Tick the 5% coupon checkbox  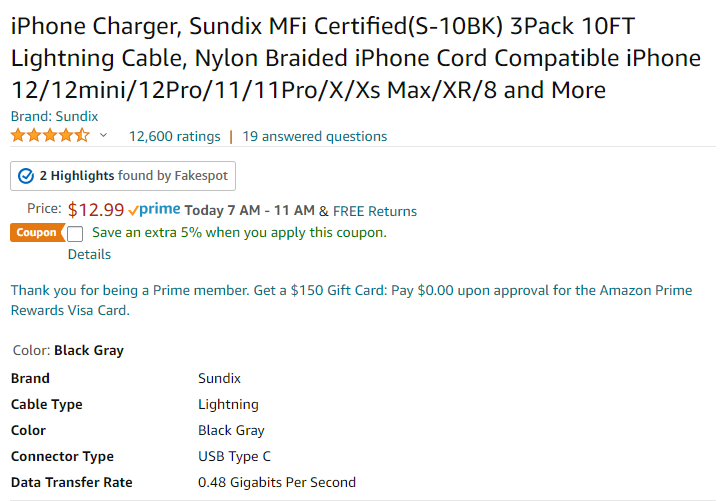point(75,234)
